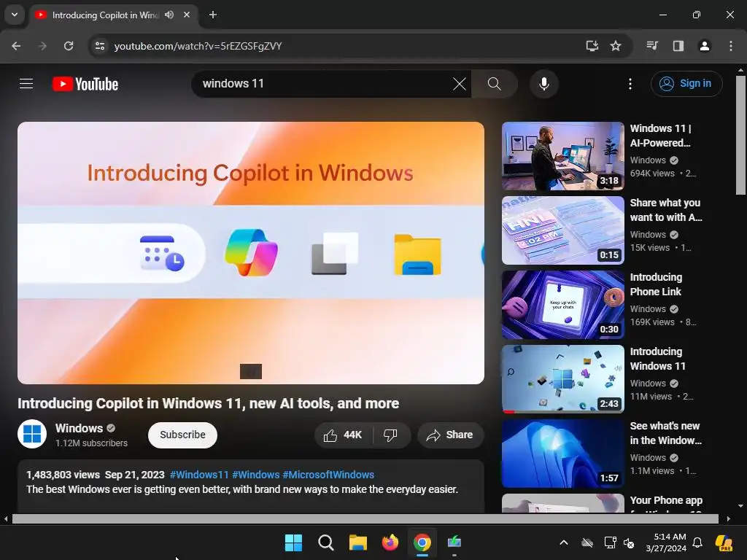747x560 pixels.
Task: Open YouTube settings three-dot menu
Action: pyautogui.click(x=630, y=84)
